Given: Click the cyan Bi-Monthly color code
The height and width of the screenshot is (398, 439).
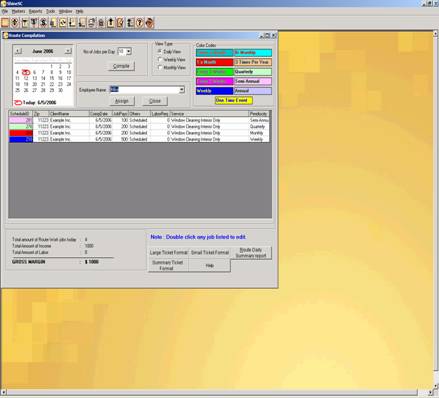Looking at the screenshot, I should [x=252, y=53].
